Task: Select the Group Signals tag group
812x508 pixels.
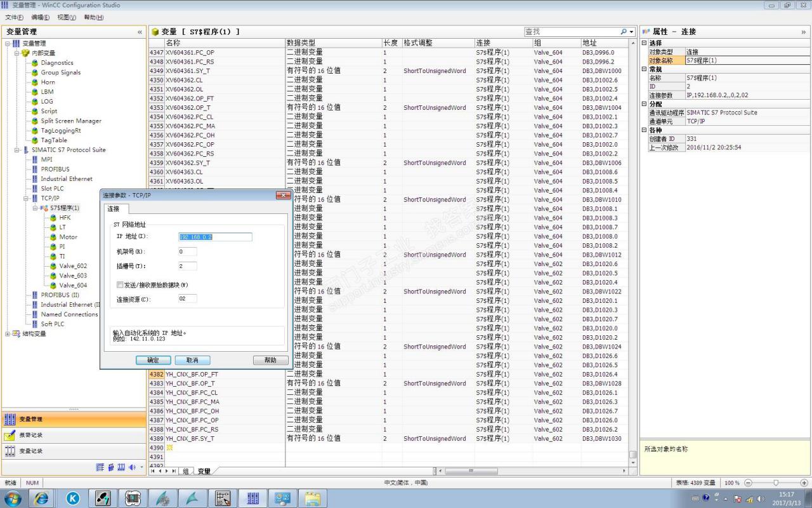Action: [x=61, y=72]
